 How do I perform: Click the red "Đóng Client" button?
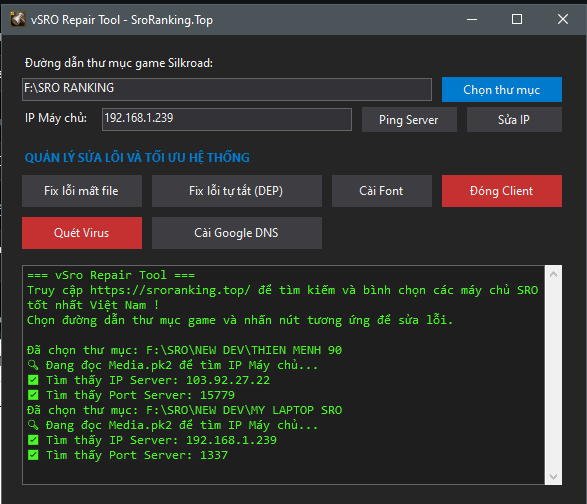pyautogui.click(x=502, y=191)
